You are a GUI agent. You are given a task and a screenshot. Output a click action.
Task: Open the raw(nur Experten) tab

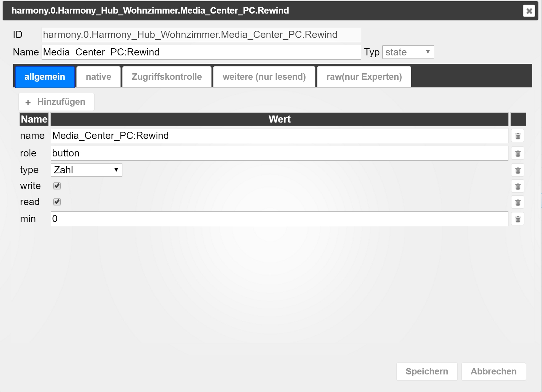click(364, 77)
